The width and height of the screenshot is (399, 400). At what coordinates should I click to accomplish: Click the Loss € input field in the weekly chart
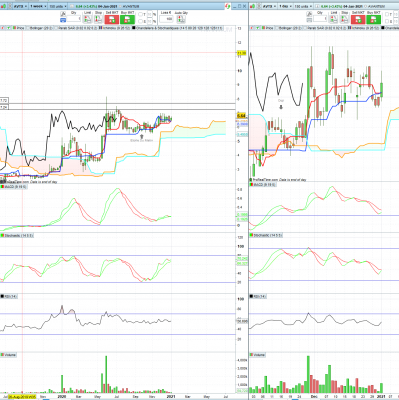tap(166, 19)
